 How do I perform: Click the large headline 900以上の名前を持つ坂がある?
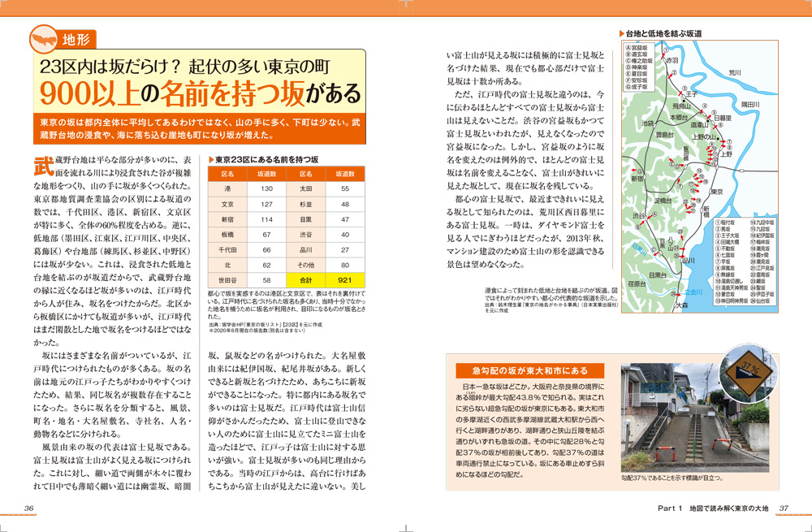point(200,93)
